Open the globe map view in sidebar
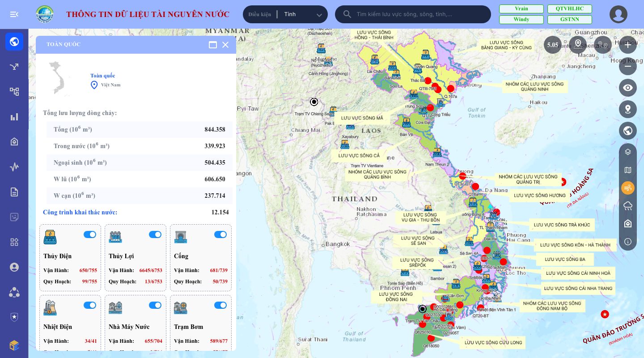This screenshot has width=644, height=358. [x=14, y=42]
